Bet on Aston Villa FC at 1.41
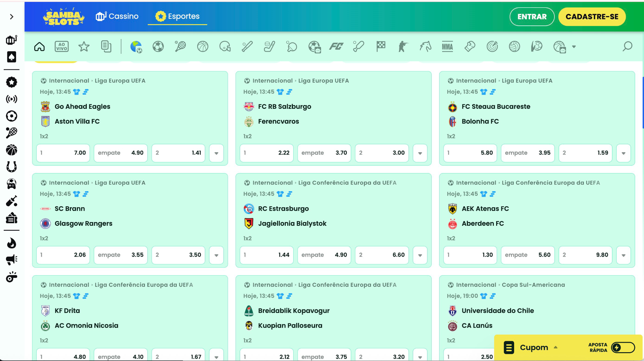 tap(178, 153)
